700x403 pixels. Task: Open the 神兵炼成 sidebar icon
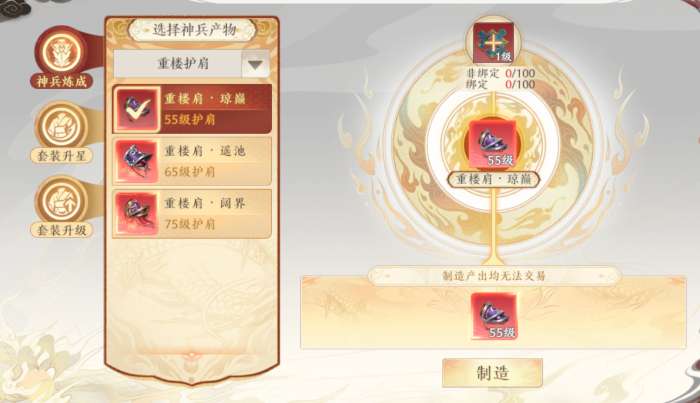click(63, 51)
